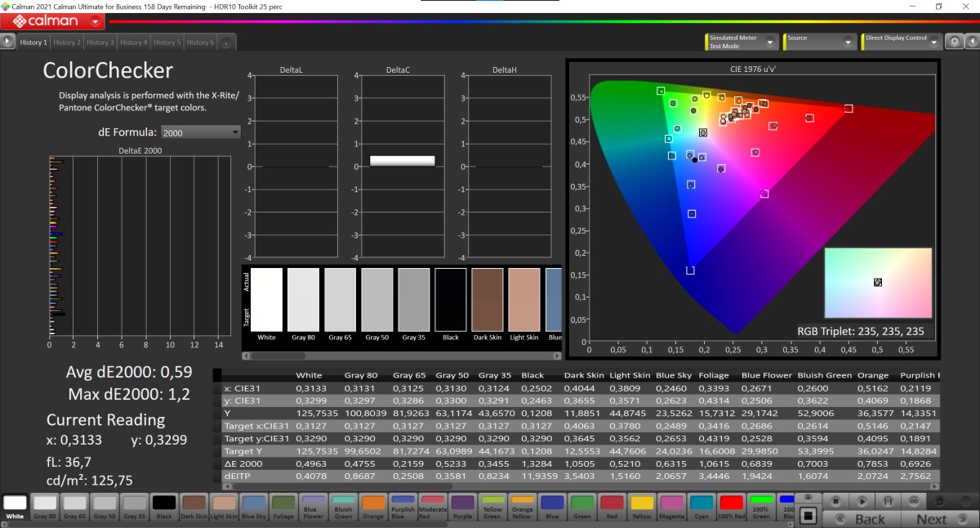Viewport: 980px width, 528px height.
Task: Switch to the History 5 tab
Action: (166, 43)
